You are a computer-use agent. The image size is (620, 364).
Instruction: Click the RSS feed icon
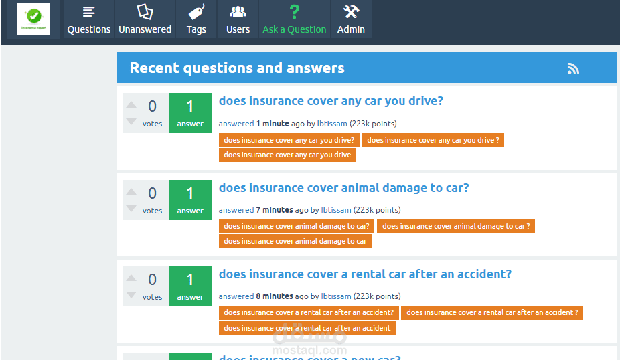click(573, 68)
